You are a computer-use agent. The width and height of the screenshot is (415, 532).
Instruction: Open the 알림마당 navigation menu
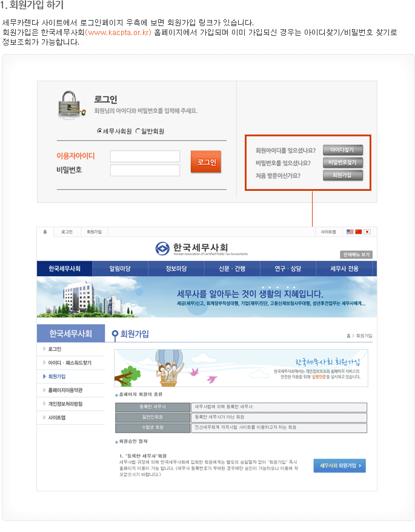pos(120,268)
